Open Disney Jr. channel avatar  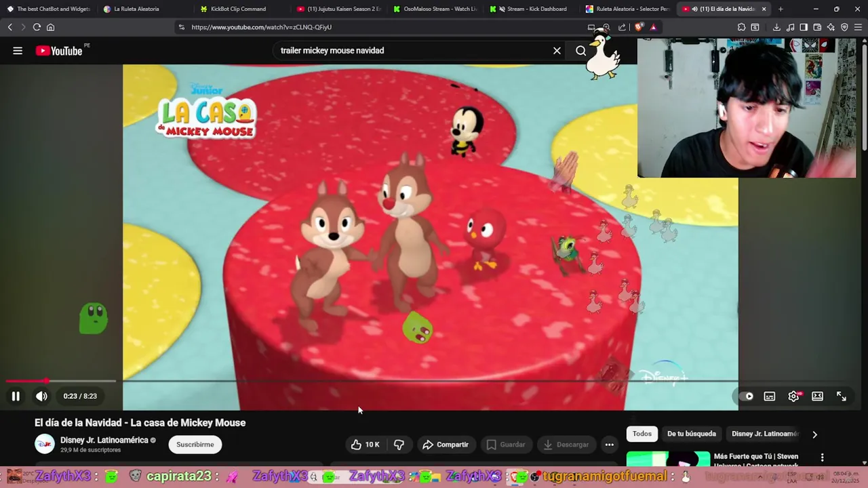tap(45, 444)
